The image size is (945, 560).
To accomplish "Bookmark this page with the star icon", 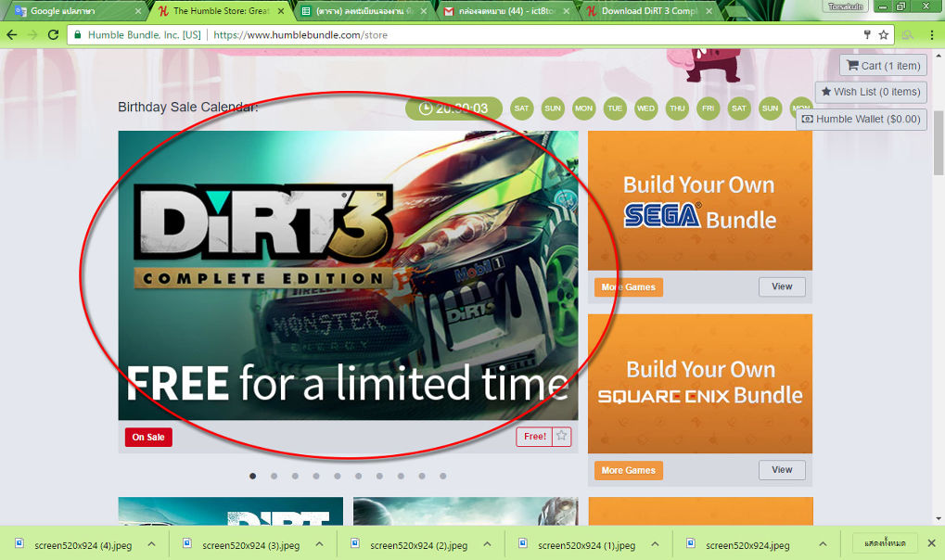I will coord(883,34).
